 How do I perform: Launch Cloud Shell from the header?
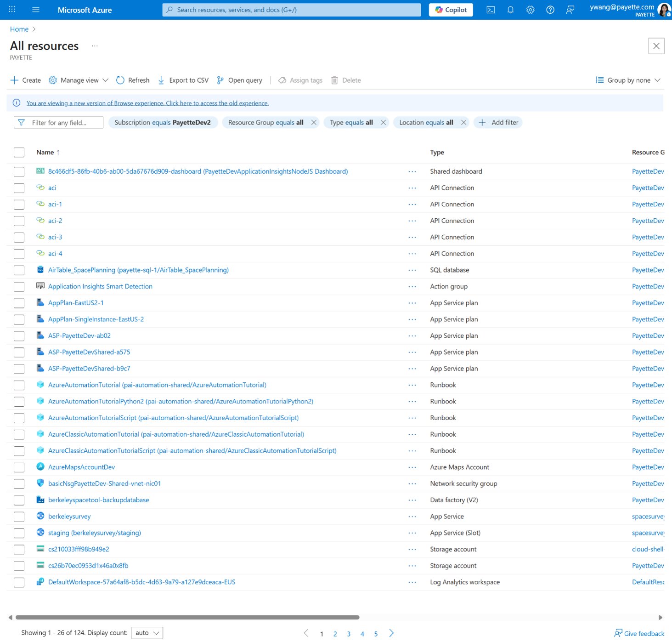coord(491,10)
